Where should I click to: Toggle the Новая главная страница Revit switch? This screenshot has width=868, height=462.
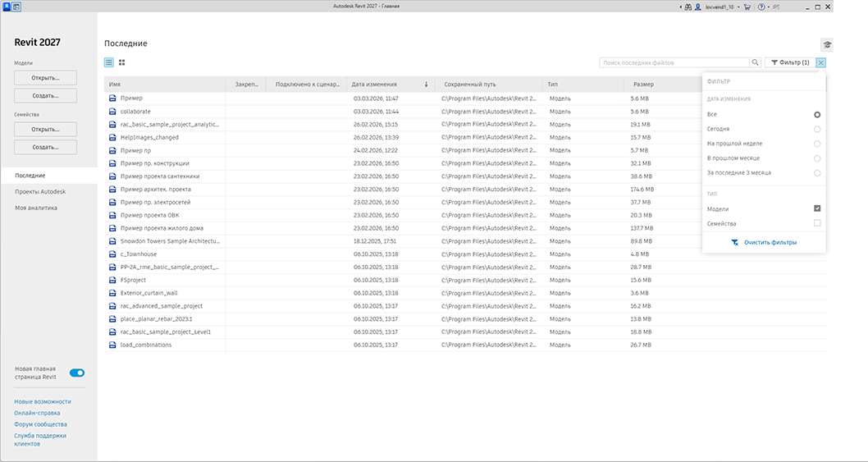[77, 373]
